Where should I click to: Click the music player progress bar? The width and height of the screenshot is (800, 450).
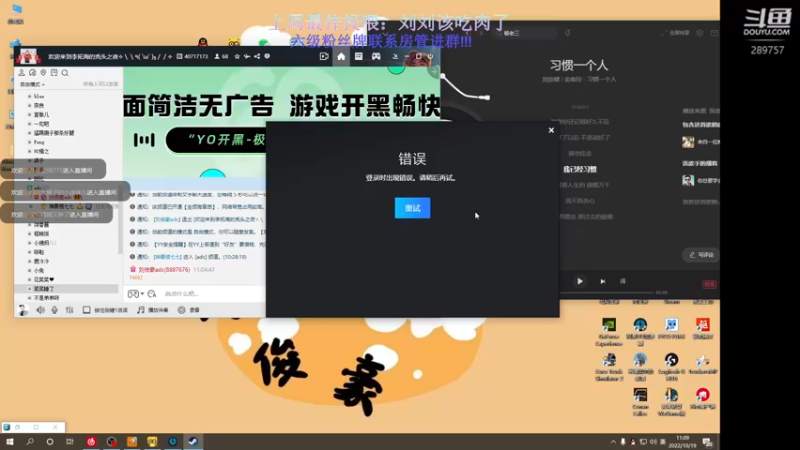[607, 293]
